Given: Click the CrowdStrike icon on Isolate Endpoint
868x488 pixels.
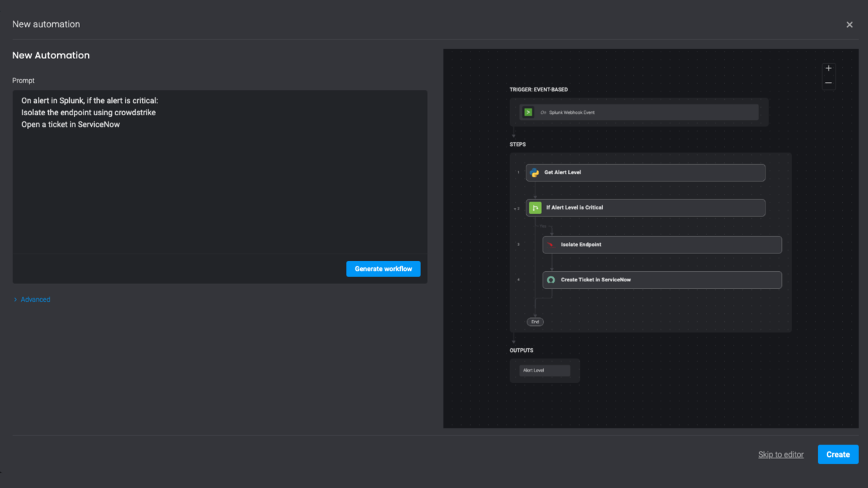Looking at the screenshot, I should pyautogui.click(x=551, y=245).
